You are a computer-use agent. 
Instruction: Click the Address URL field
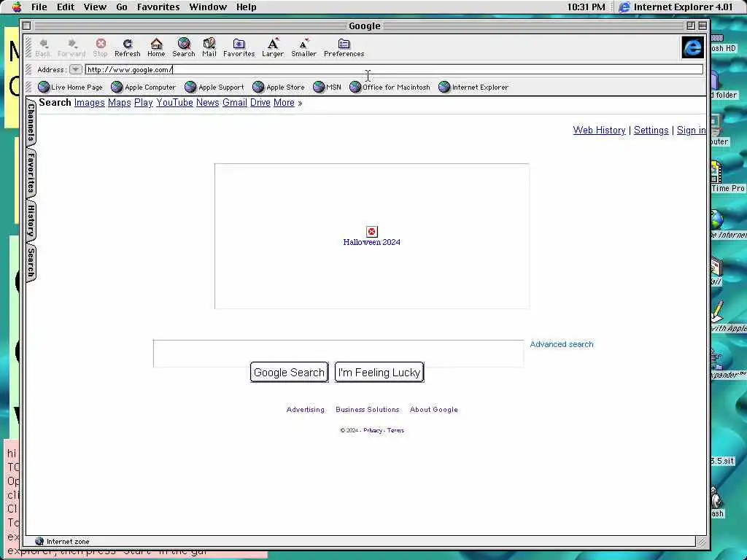click(394, 69)
